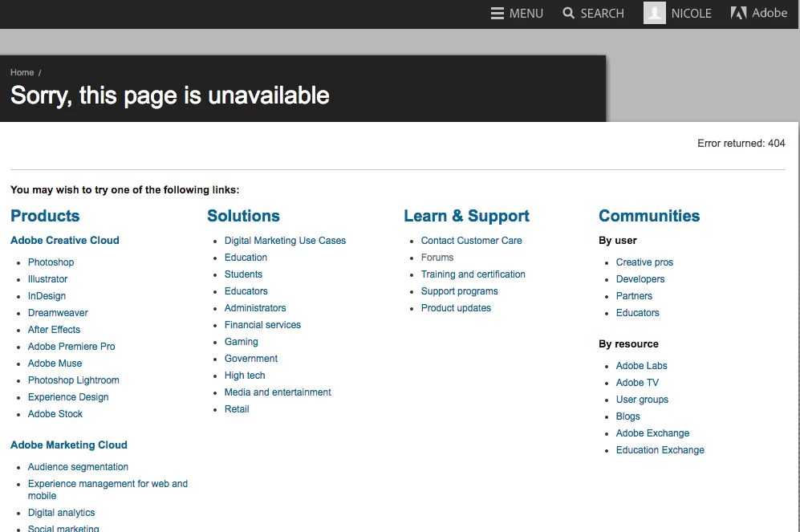Viewport: 800px width, 532px height.
Task: Open the Adobe Stock link
Action: pyautogui.click(x=55, y=414)
